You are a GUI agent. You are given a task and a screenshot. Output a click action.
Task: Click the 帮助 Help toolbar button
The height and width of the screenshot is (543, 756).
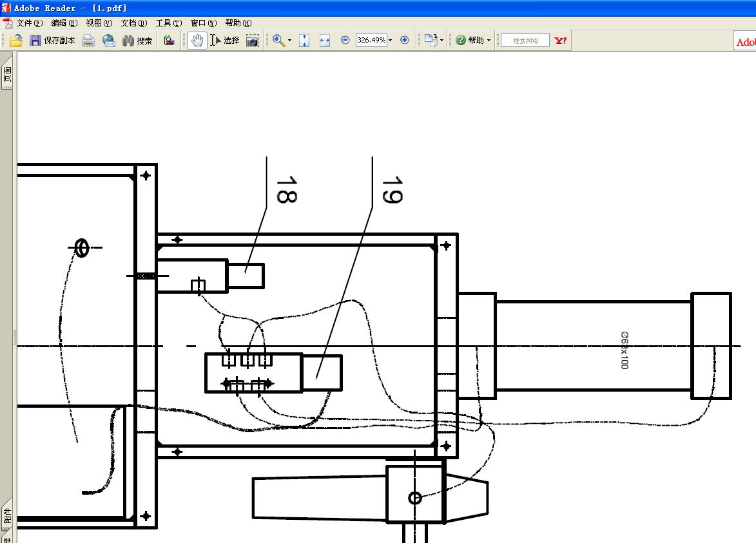[470, 40]
